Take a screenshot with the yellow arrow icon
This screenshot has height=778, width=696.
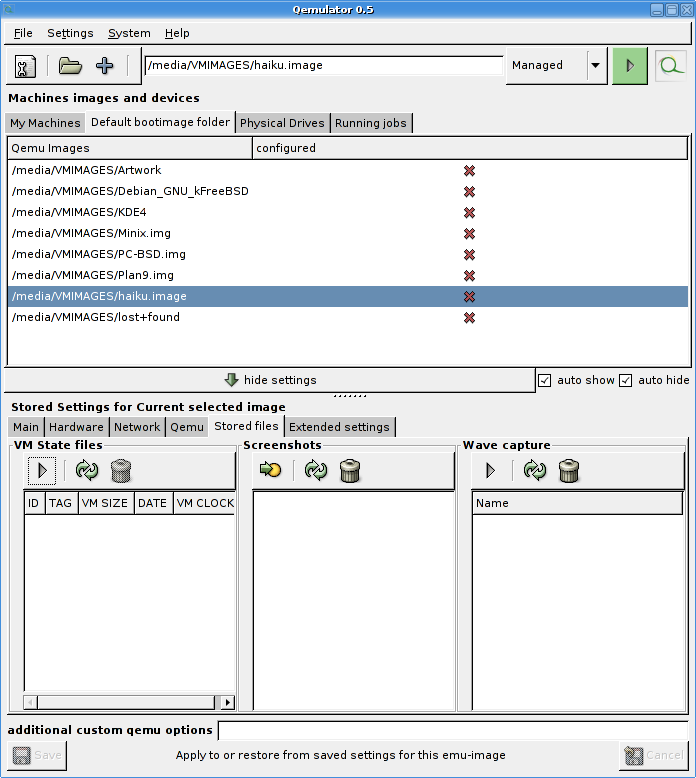coord(270,469)
